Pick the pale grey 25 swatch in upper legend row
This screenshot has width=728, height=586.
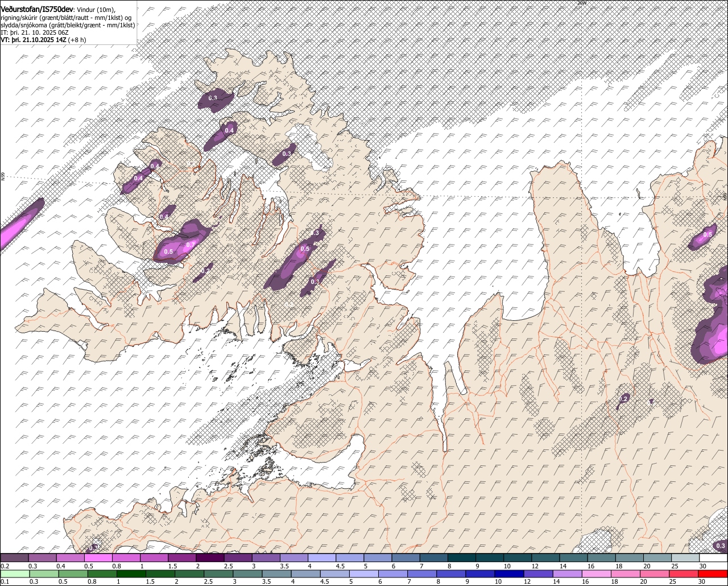[x=686, y=558]
